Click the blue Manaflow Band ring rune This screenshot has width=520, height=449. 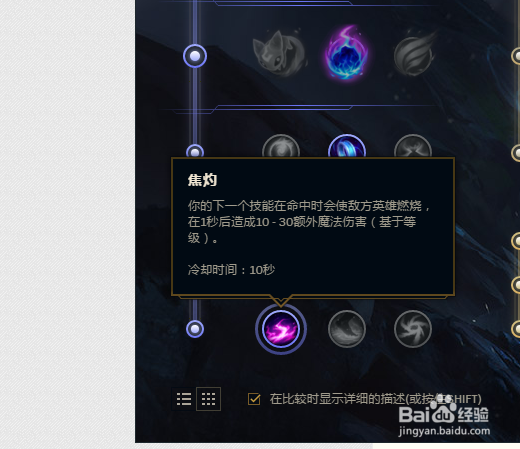coord(347,146)
